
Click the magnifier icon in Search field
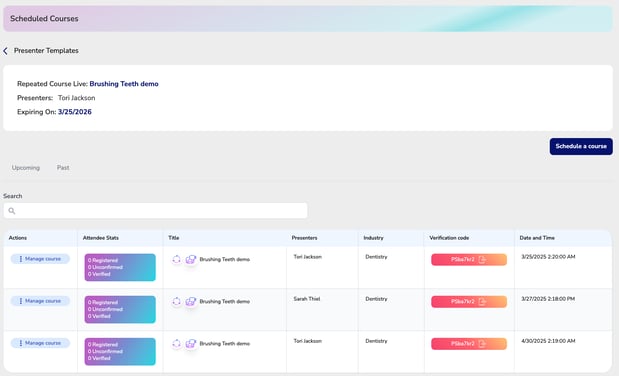[12, 211]
